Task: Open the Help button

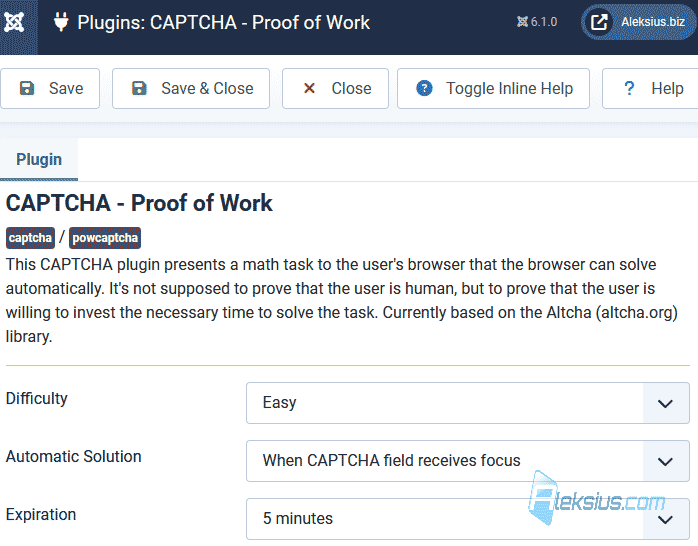Action: click(651, 89)
